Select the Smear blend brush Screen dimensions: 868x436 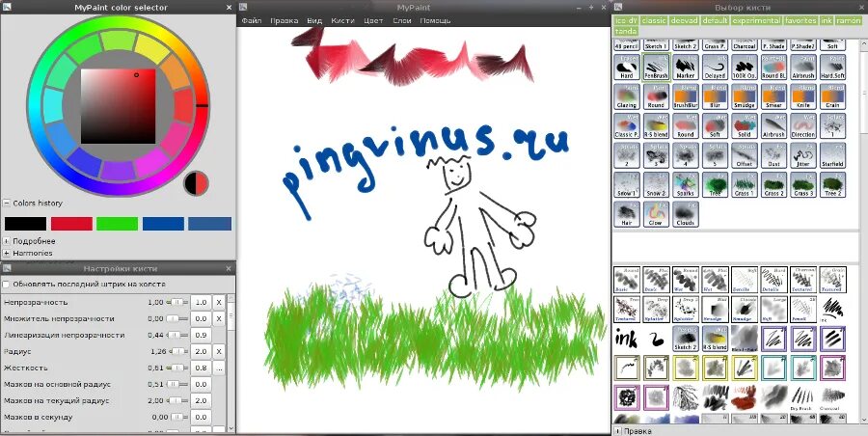pos(773,96)
